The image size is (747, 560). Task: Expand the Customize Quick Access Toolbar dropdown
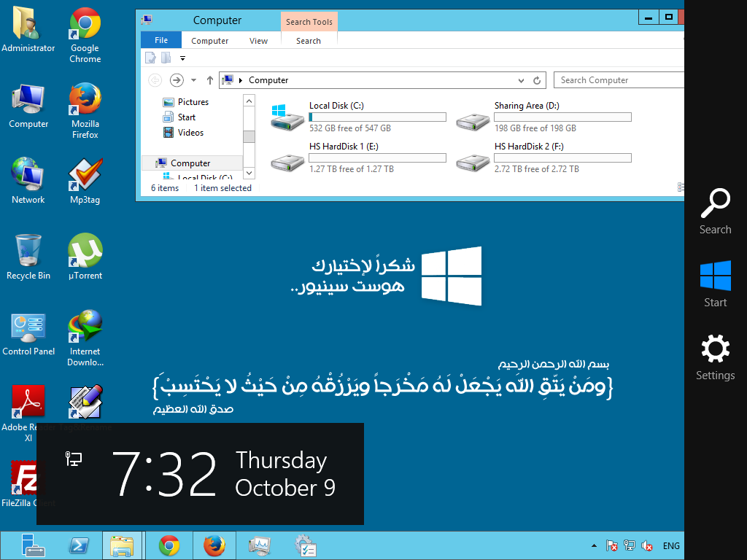[x=182, y=58]
